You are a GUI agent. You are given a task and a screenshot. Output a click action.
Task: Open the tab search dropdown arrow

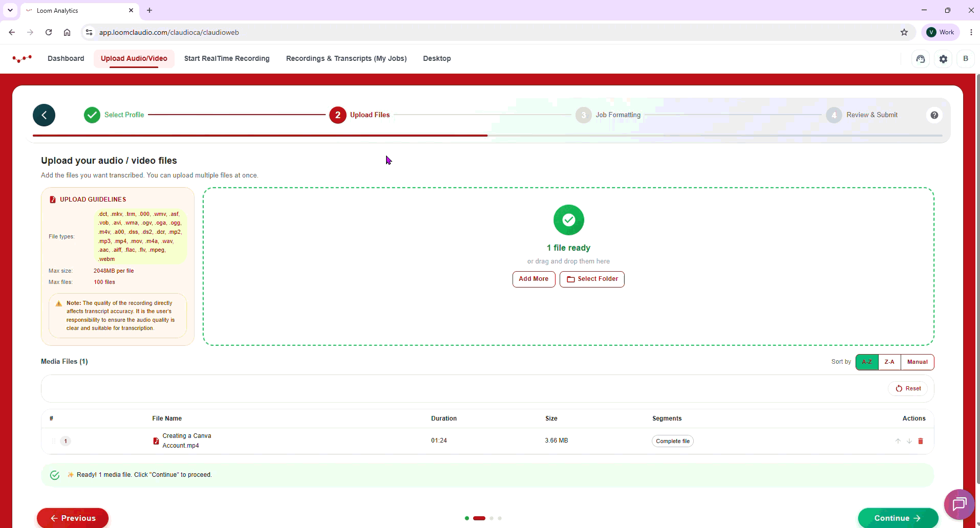pos(10,10)
